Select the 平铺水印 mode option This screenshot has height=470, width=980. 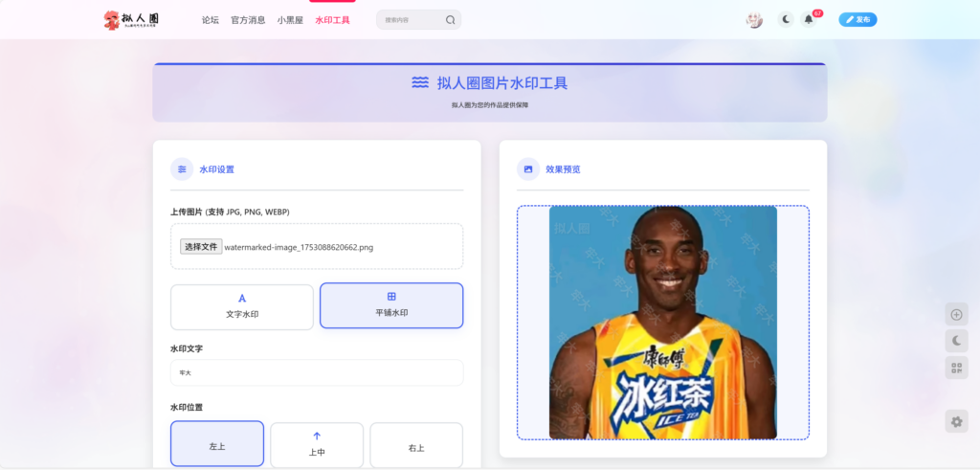(x=391, y=305)
